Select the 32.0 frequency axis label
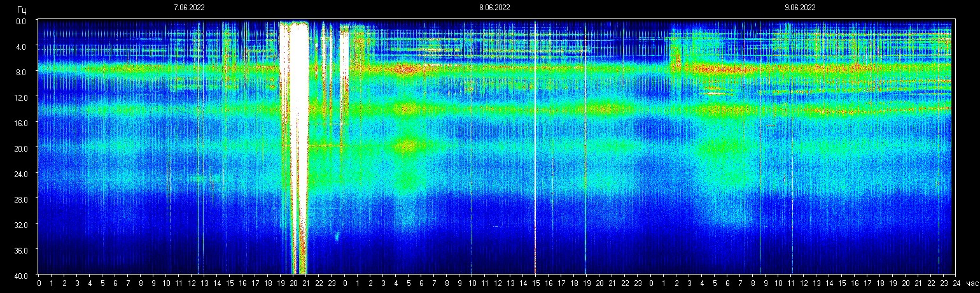The image size is (980, 293). click(20, 225)
